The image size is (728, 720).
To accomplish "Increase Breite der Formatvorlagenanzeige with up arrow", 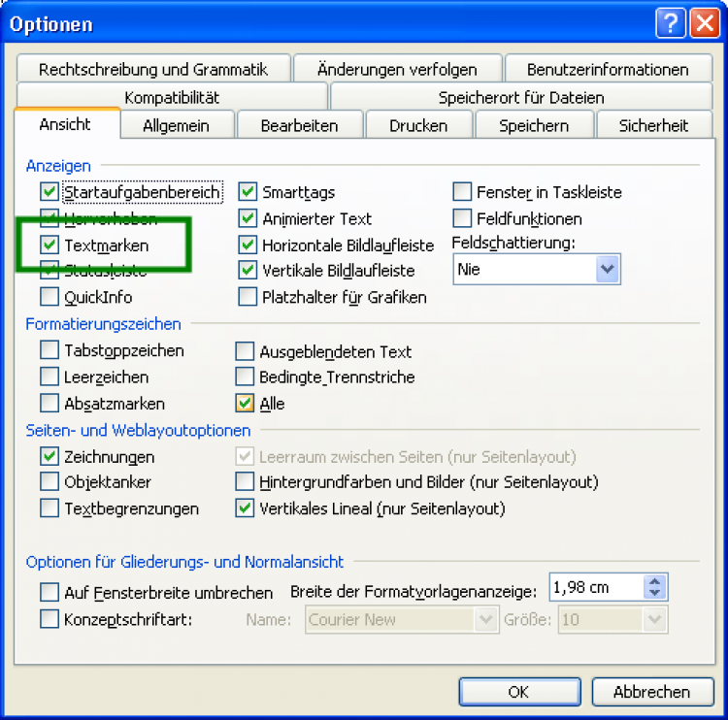I will (655, 581).
